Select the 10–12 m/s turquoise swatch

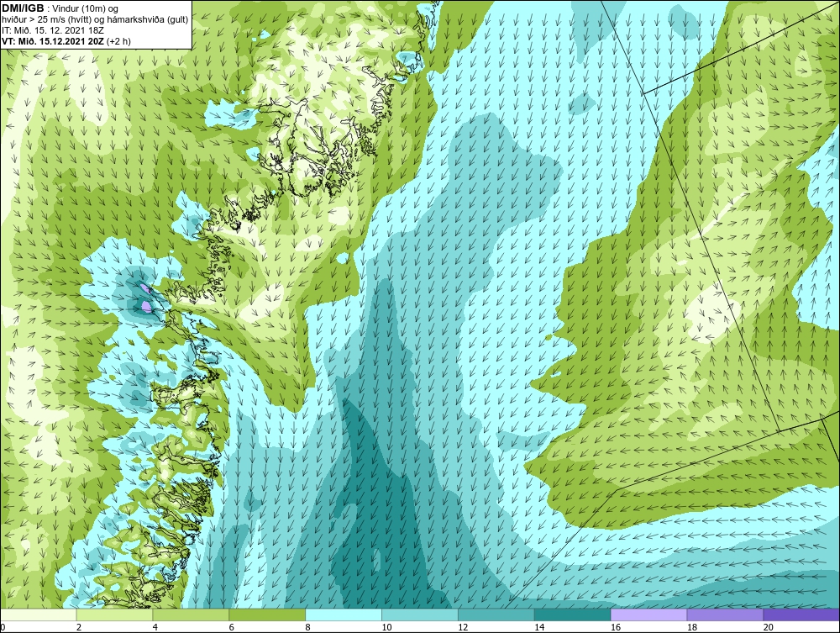(x=420, y=615)
